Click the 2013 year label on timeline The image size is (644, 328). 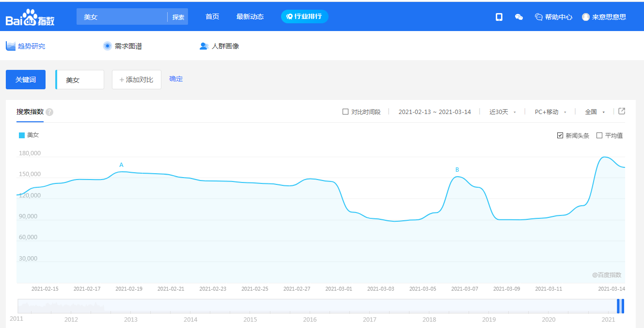(131, 319)
